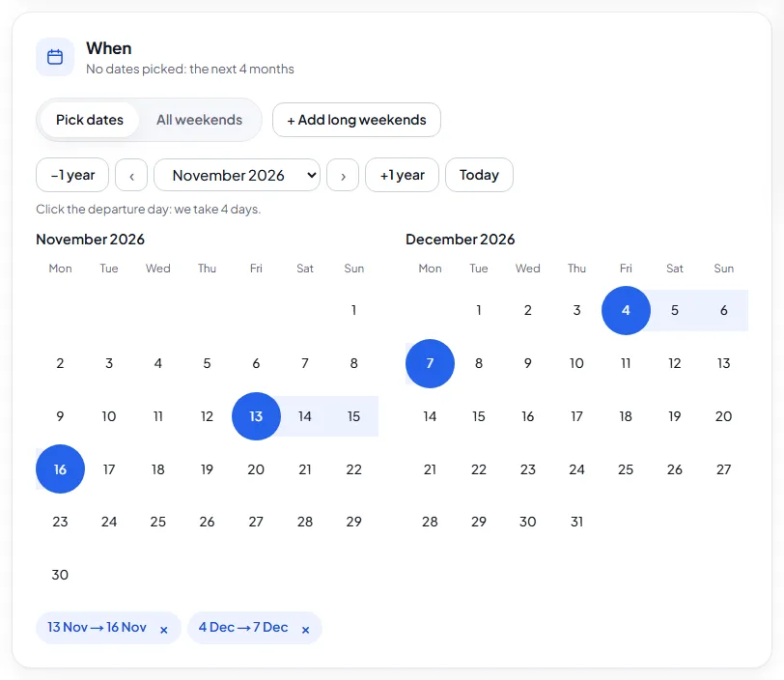Screen dimensions: 784x680
Task: Select November 1 in the calendar
Action: pos(354,310)
